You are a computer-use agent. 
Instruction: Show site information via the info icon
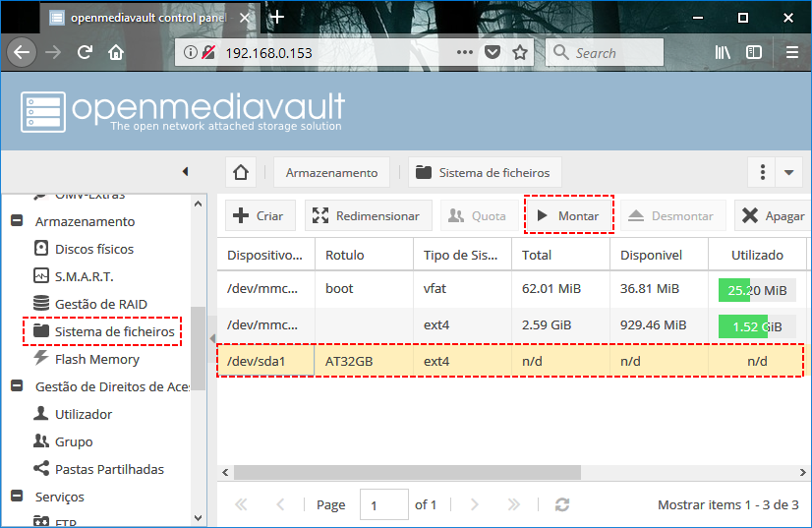(x=191, y=52)
